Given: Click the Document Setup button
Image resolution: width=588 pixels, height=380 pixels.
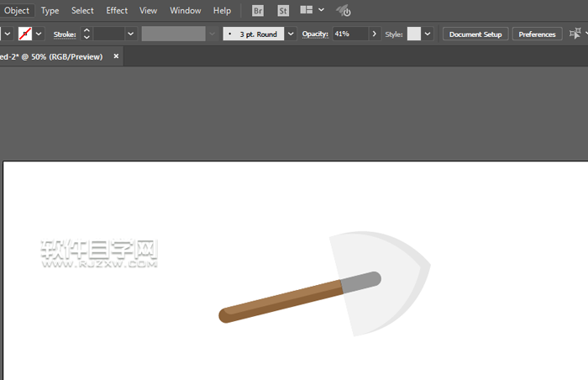Looking at the screenshot, I should 475,34.
